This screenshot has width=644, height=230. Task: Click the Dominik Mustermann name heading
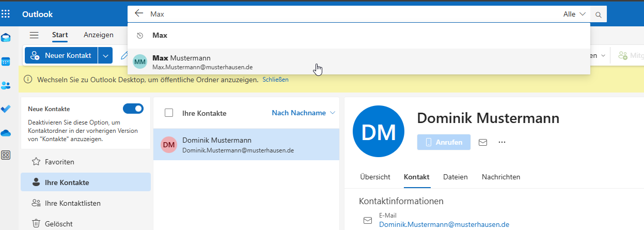click(488, 118)
